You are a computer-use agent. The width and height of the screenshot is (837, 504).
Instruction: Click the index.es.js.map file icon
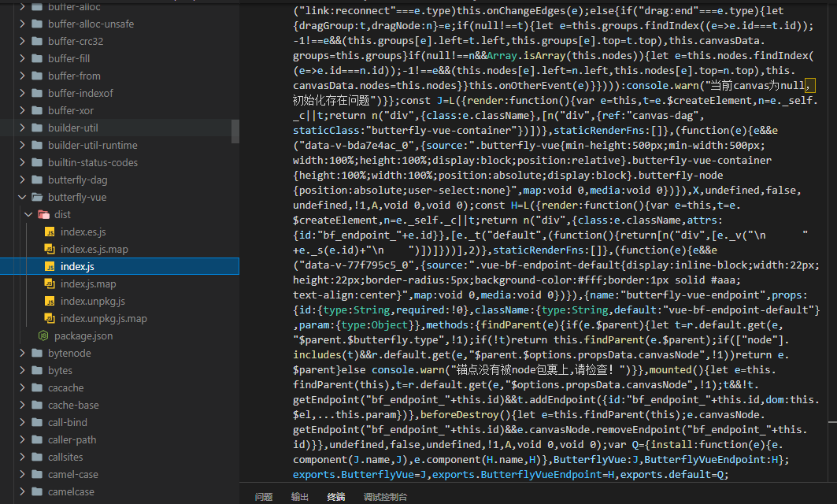pyautogui.click(x=50, y=250)
